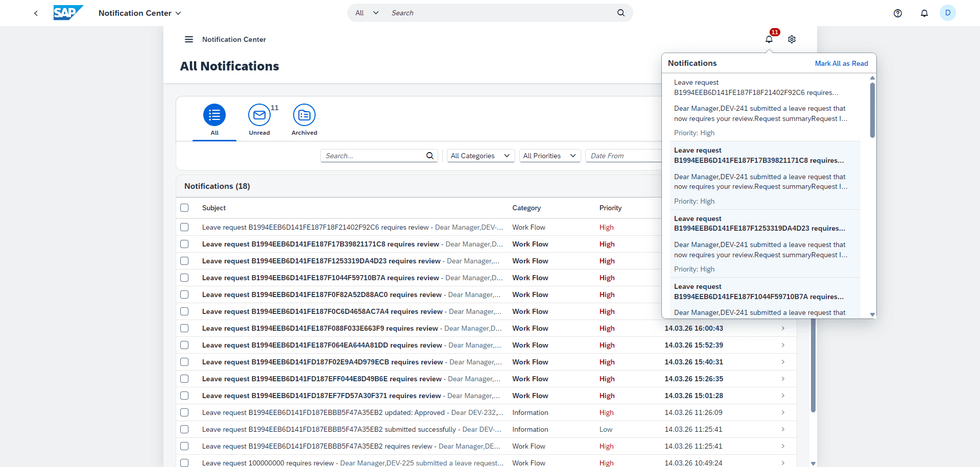Click the back arrow in the shell header

pos(36,13)
